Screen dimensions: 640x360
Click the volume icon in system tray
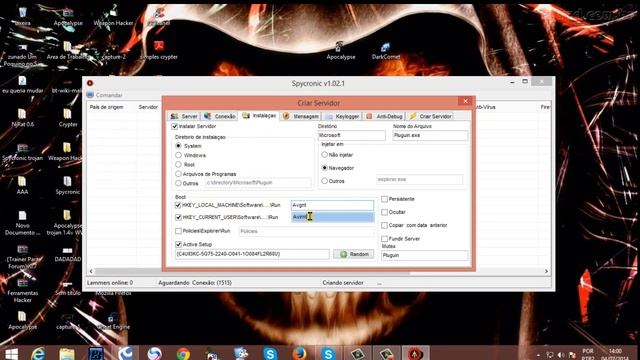561,355
